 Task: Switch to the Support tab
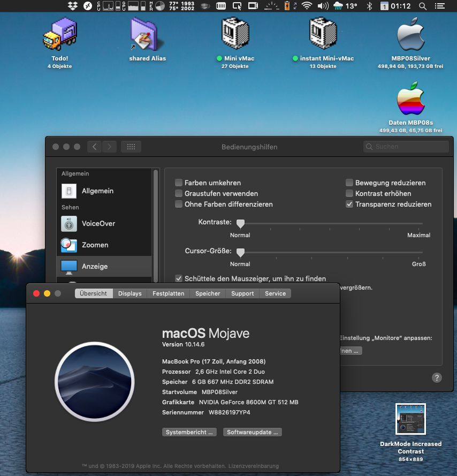pyautogui.click(x=242, y=293)
